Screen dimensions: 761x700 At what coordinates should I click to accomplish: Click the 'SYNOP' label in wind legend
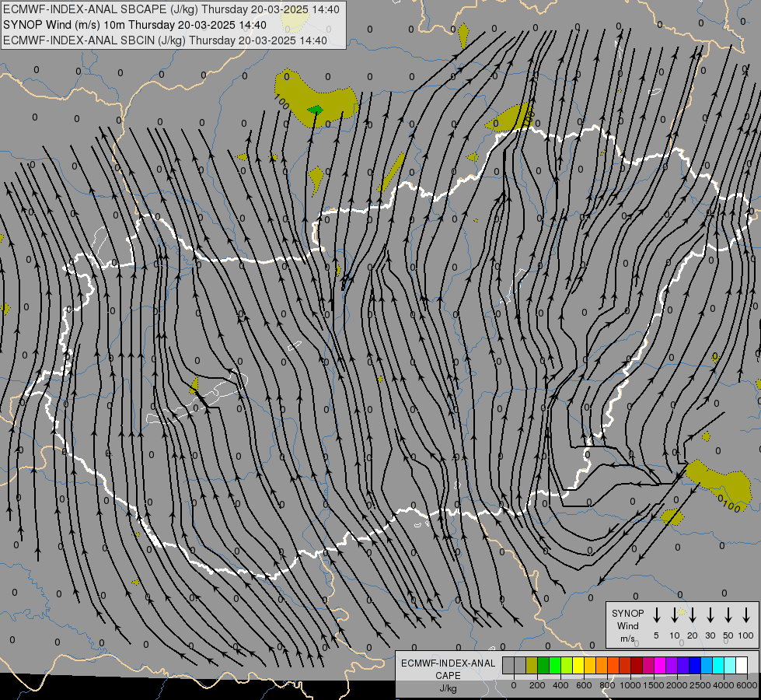(627, 613)
